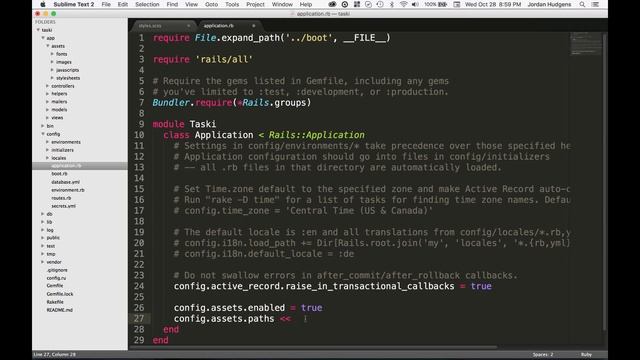This screenshot has width=640, height=360.
Task: Open Notification Center list icon
Action: point(596,4)
